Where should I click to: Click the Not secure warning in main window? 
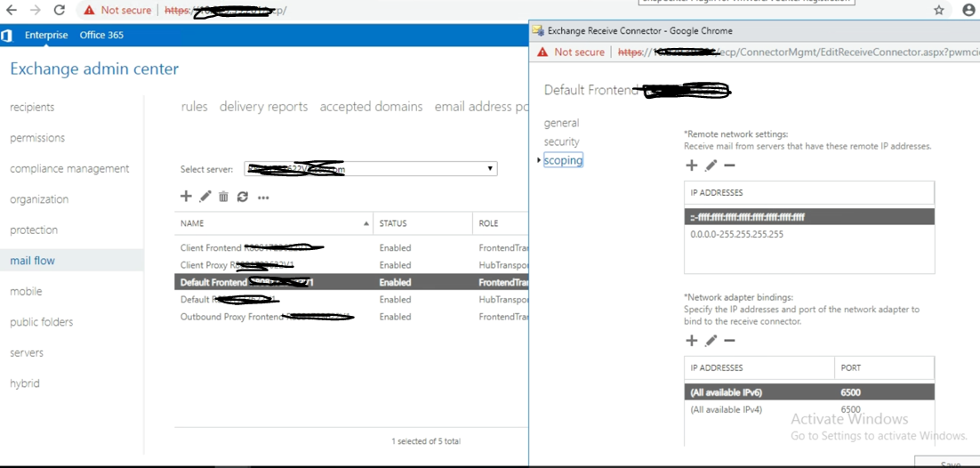[117, 10]
